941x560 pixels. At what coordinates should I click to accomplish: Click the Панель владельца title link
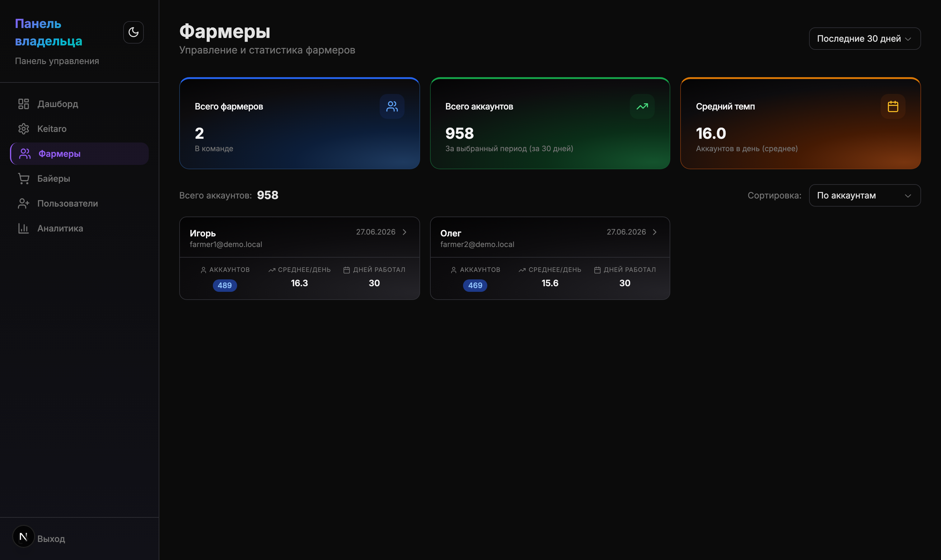pyautogui.click(x=48, y=32)
